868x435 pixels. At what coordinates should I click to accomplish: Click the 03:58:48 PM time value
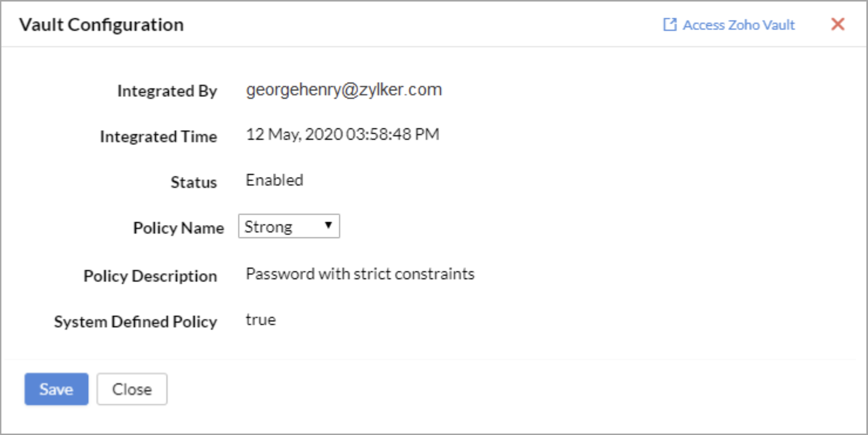tap(393, 135)
